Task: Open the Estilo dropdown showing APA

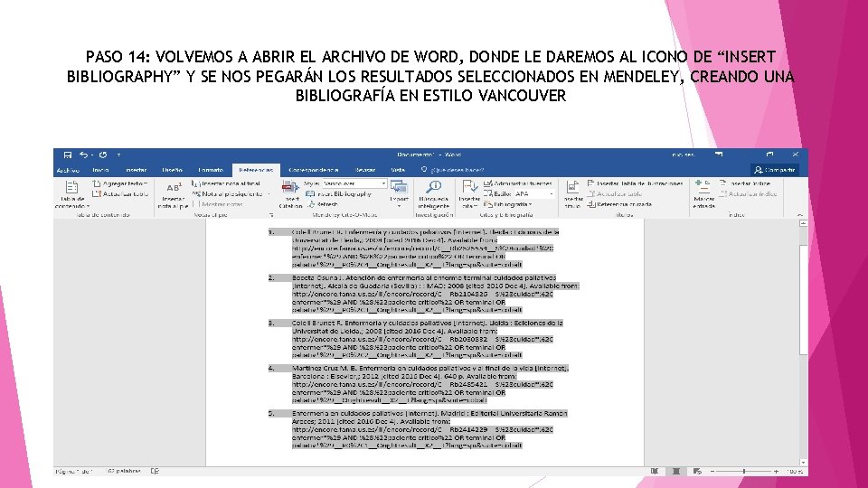Action: click(x=533, y=193)
